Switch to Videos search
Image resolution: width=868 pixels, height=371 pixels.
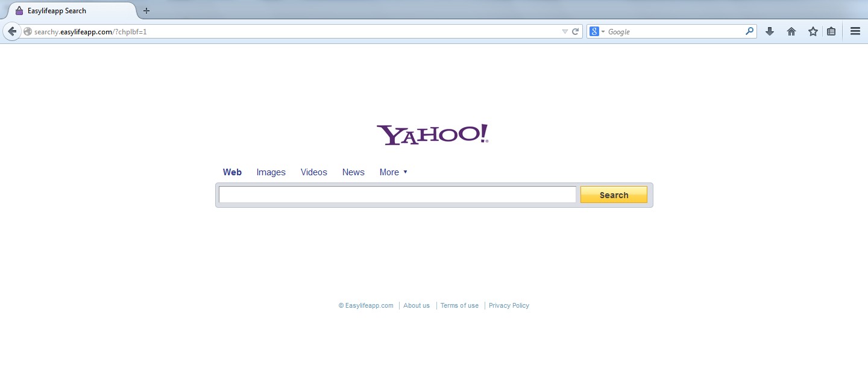click(314, 172)
